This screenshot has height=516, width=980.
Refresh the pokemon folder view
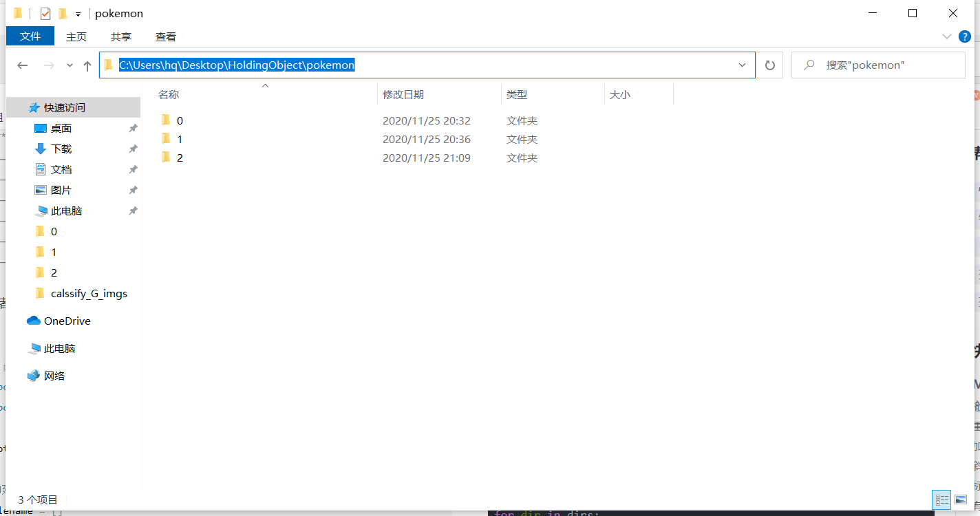pyautogui.click(x=770, y=65)
